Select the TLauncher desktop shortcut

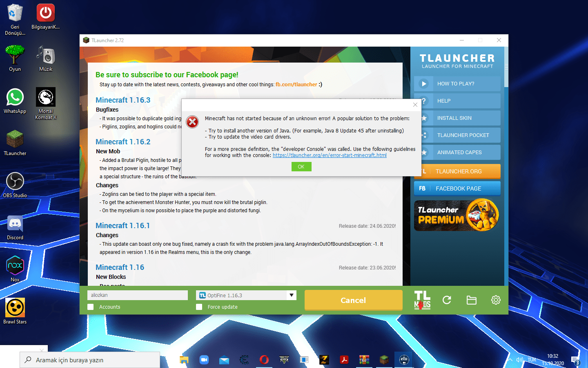[x=15, y=143]
